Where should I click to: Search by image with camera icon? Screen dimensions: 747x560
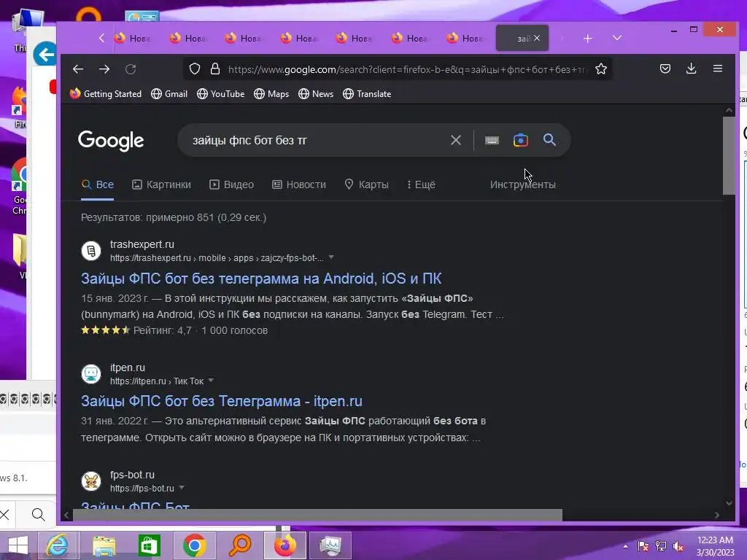(x=521, y=140)
